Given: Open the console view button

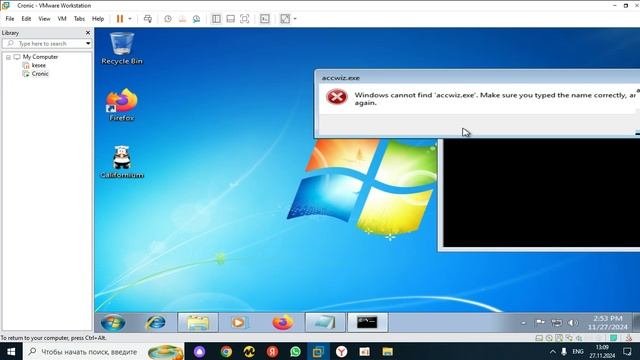Looking at the screenshot, I should [264, 19].
